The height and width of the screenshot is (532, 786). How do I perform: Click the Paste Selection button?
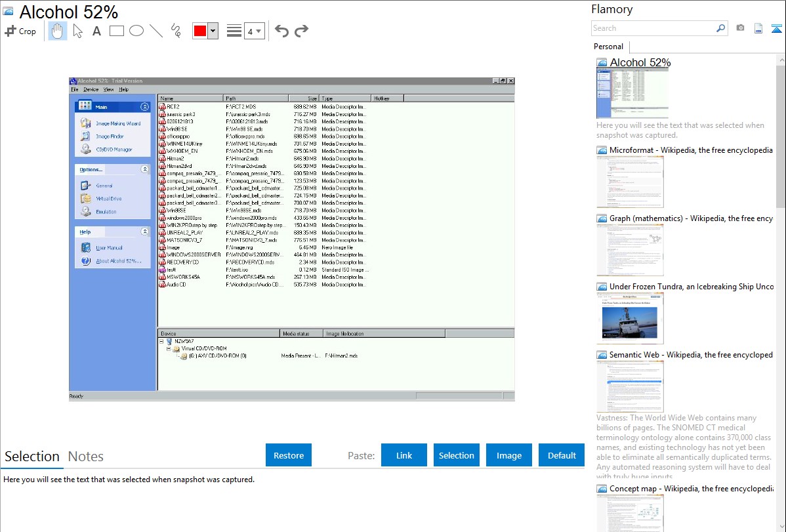457,455
